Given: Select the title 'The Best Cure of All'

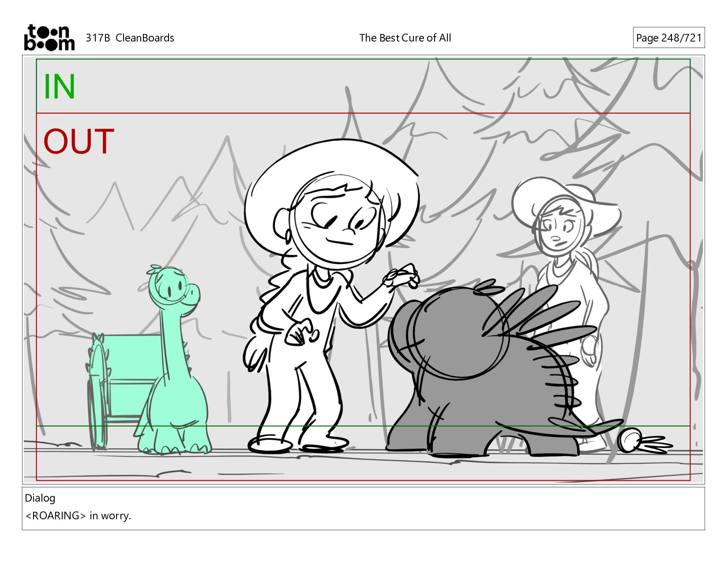Looking at the screenshot, I should [x=405, y=38].
